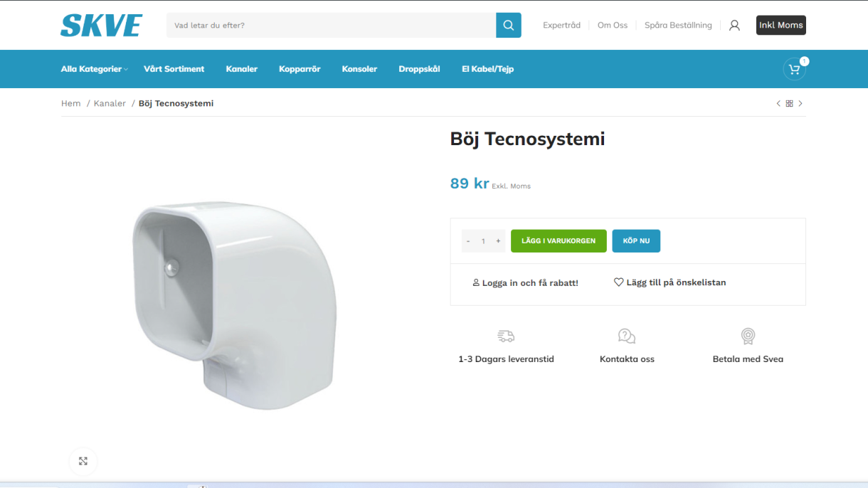Viewport: 868px width, 488px height.
Task: Add product to önskelistan
Action: (x=670, y=282)
